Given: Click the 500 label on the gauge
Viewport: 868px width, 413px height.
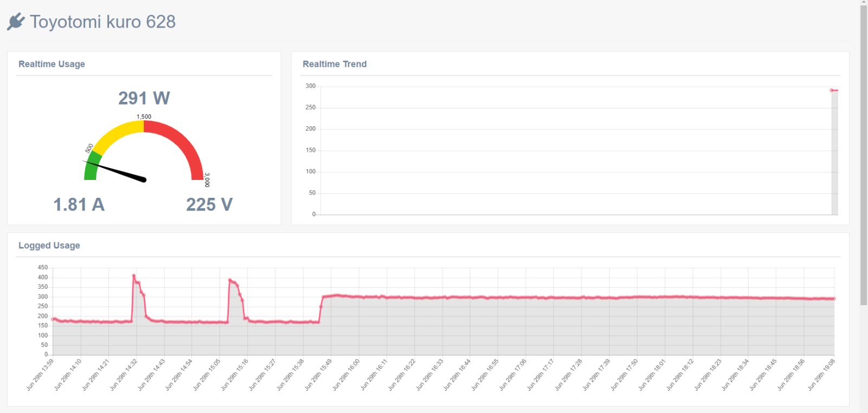Looking at the screenshot, I should 90,148.
